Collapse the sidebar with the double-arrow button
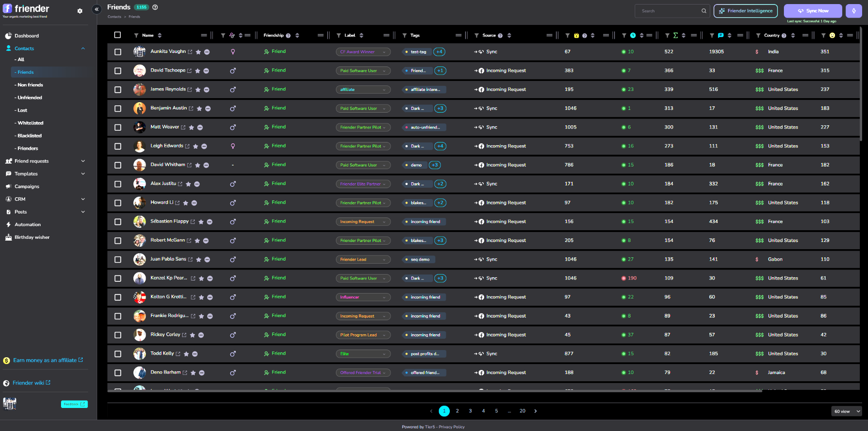Viewport: 868px width, 431px height. tap(97, 9)
